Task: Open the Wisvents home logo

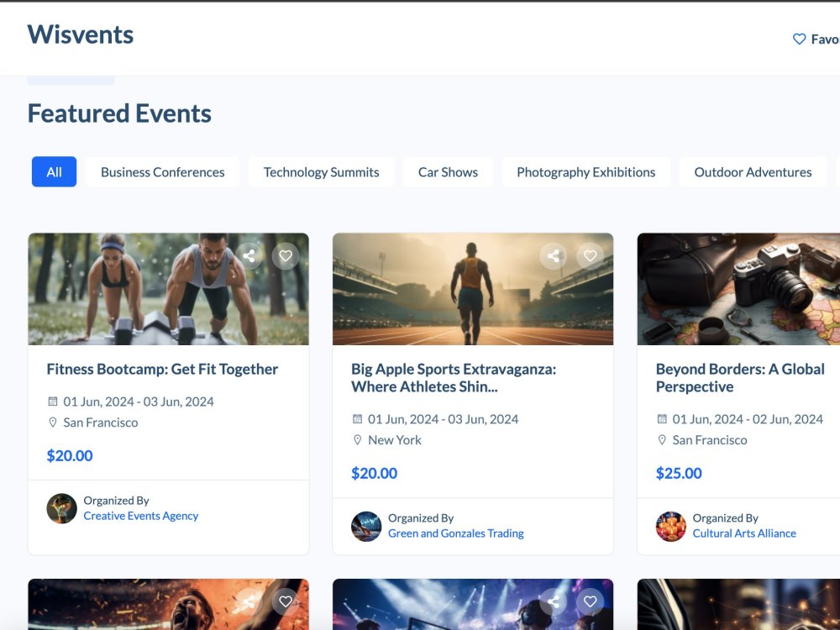Action: pyautogui.click(x=81, y=34)
